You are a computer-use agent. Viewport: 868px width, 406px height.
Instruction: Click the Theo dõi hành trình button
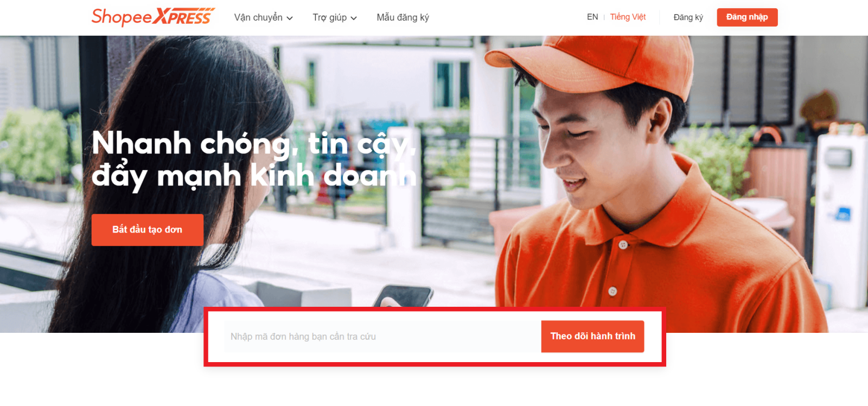coord(592,337)
